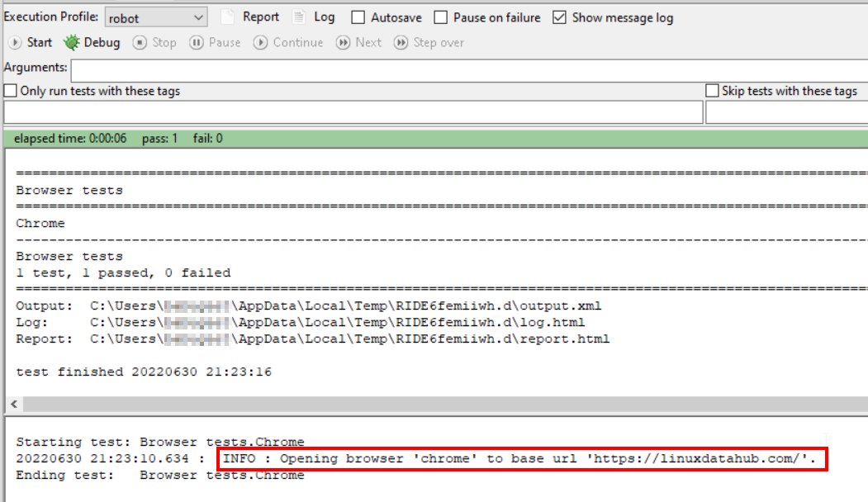The width and height of the screenshot is (868, 502).
Task: Toggle Pause on failure checkbox
Action: 440,17
